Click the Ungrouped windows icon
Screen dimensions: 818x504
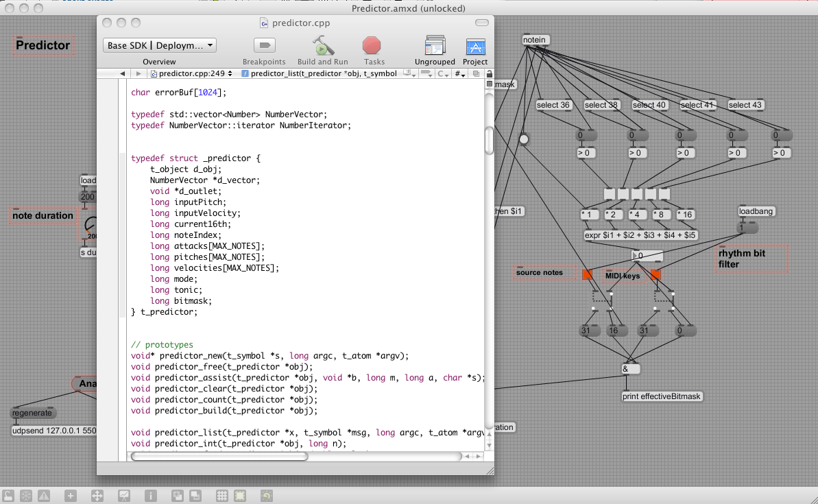pyautogui.click(x=435, y=45)
